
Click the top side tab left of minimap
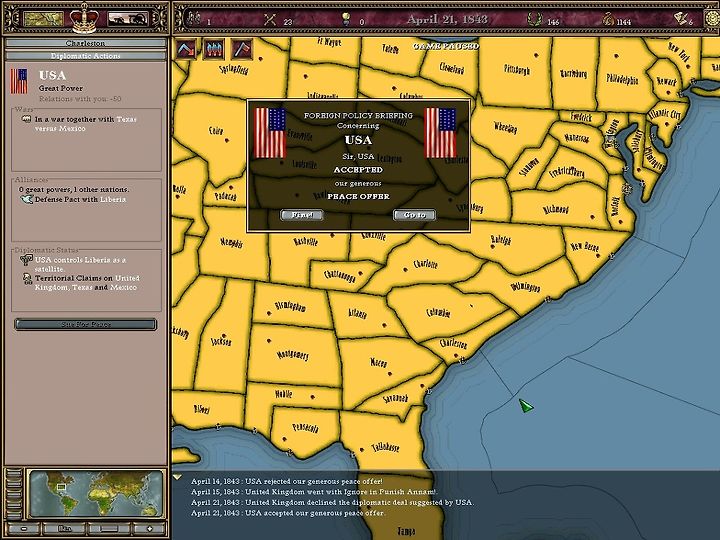[14, 473]
